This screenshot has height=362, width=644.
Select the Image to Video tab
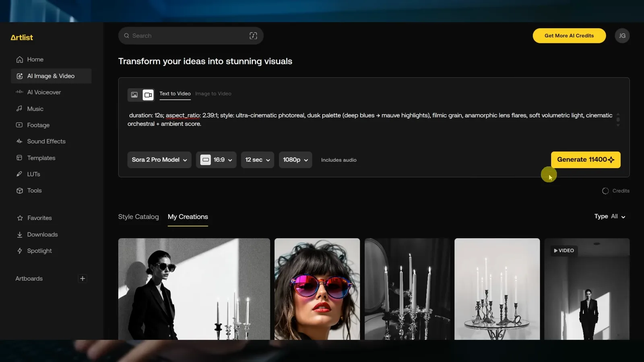213,94
